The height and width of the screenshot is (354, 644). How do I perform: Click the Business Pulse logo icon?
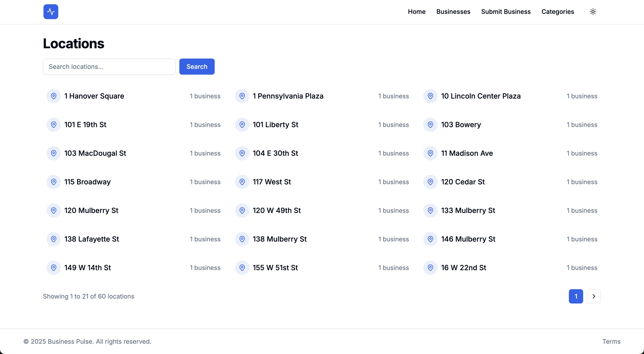coord(51,12)
